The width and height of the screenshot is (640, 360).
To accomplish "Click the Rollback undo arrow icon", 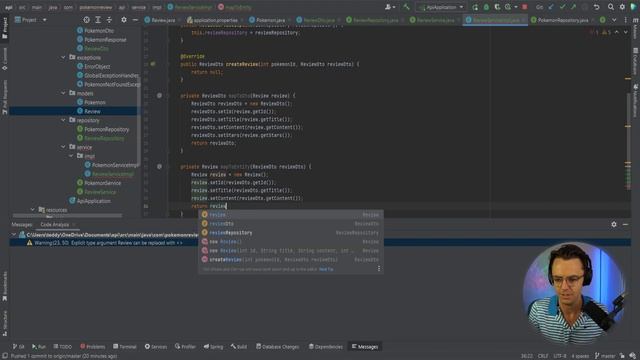I will coord(596,7).
